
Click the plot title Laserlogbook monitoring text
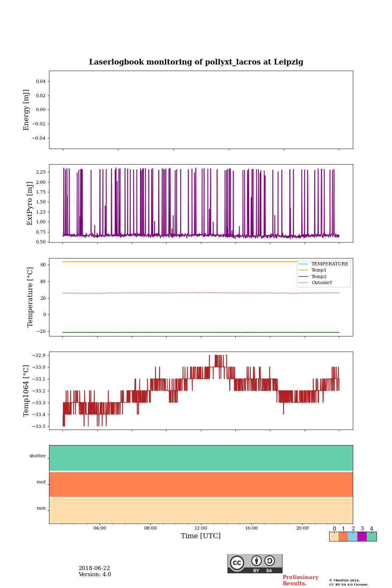coord(196,62)
